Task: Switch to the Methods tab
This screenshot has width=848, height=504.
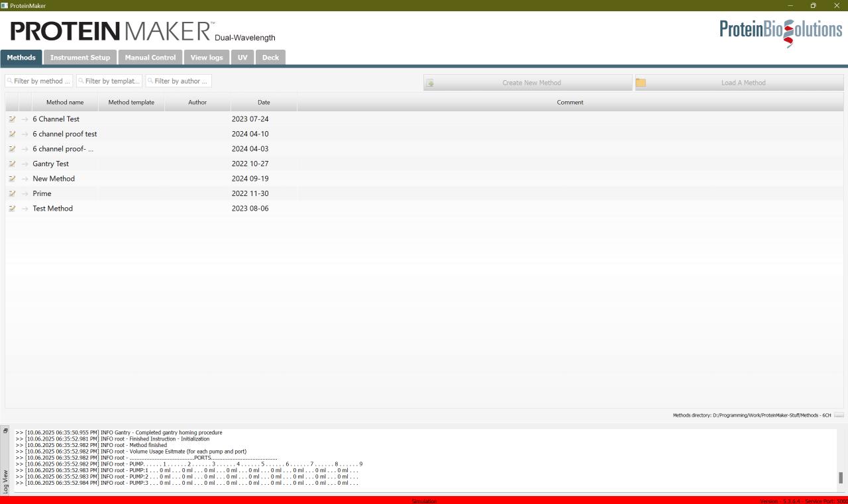Action: coord(21,58)
